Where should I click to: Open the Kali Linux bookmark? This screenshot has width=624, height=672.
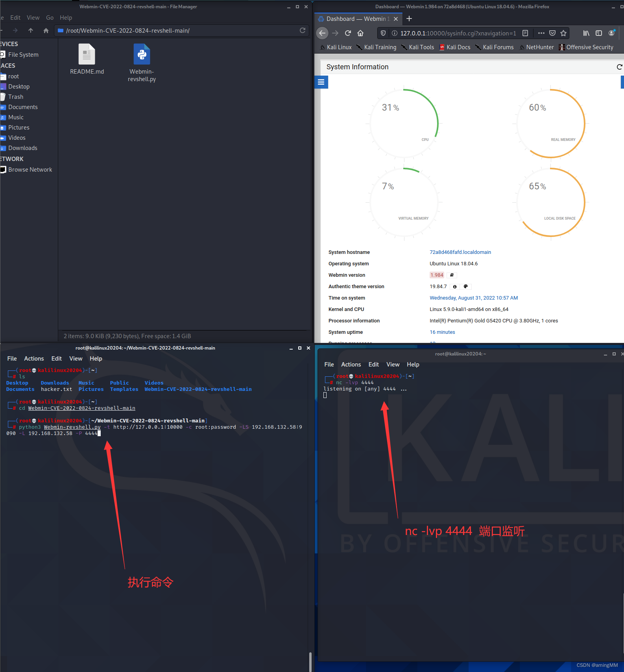(336, 47)
